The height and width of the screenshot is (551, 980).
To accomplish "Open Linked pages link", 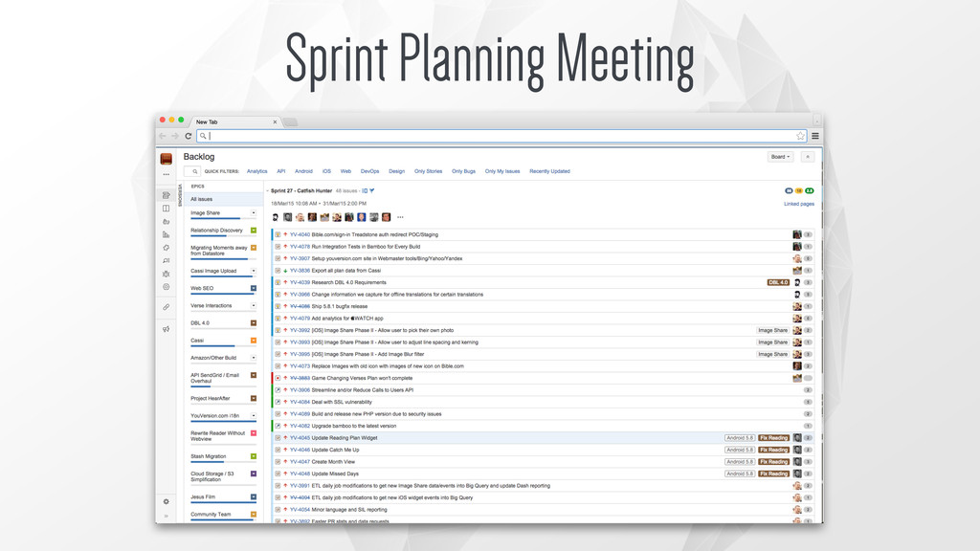I will [799, 204].
